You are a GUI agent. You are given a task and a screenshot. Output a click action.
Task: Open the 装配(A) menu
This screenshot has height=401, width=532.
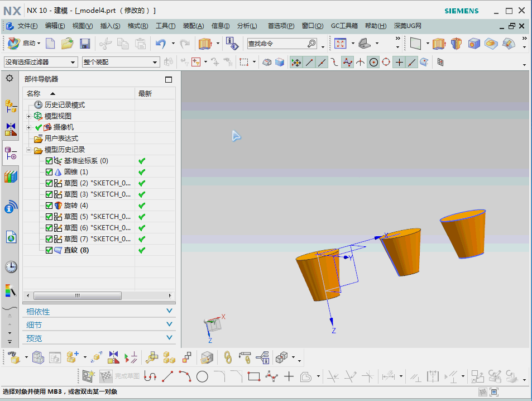(193, 26)
